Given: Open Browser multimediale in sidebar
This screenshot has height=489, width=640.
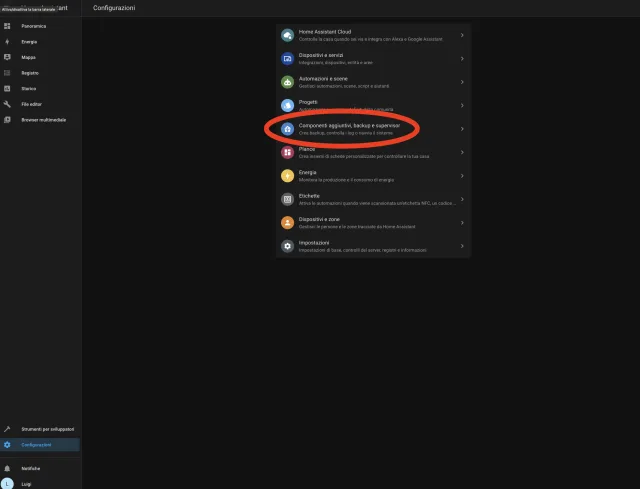Looking at the screenshot, I should [42, 119].
